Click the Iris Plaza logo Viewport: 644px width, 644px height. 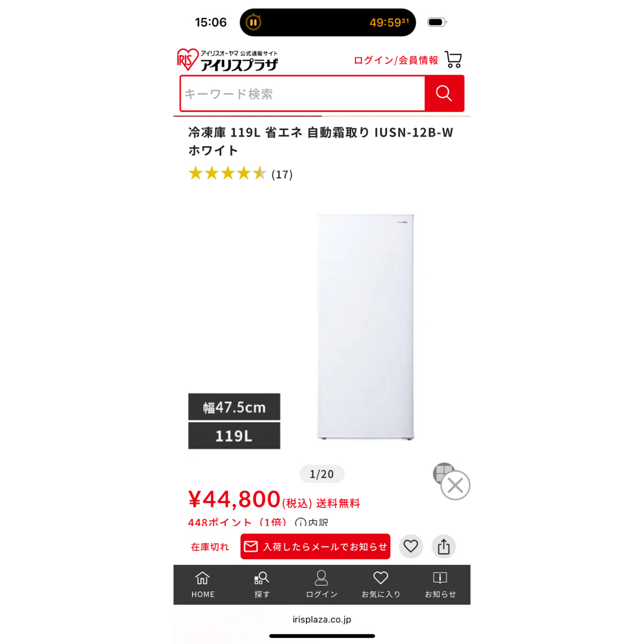pos(228,60)
